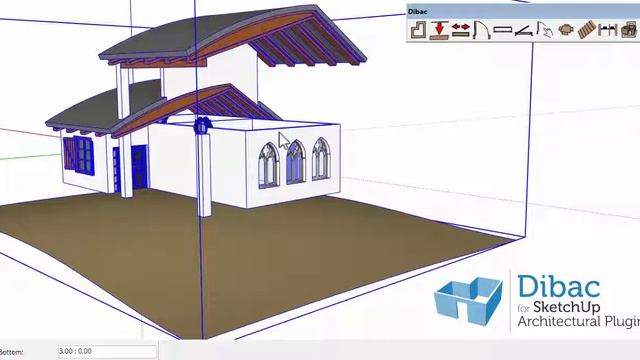The height and width of the screenshot is (360, 640).
Task: Choose the Extend wall tool with horizontal arrows
Action: coord(460,30)
